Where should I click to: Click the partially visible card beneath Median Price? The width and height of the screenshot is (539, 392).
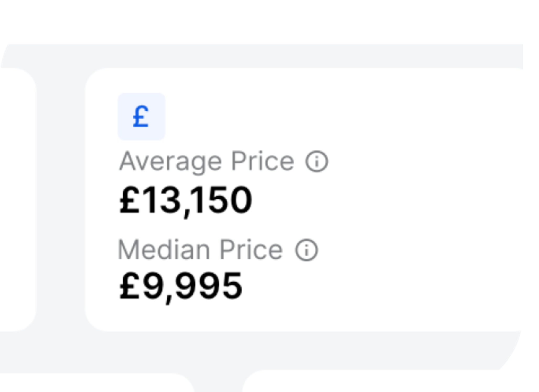tap(92, 384)
